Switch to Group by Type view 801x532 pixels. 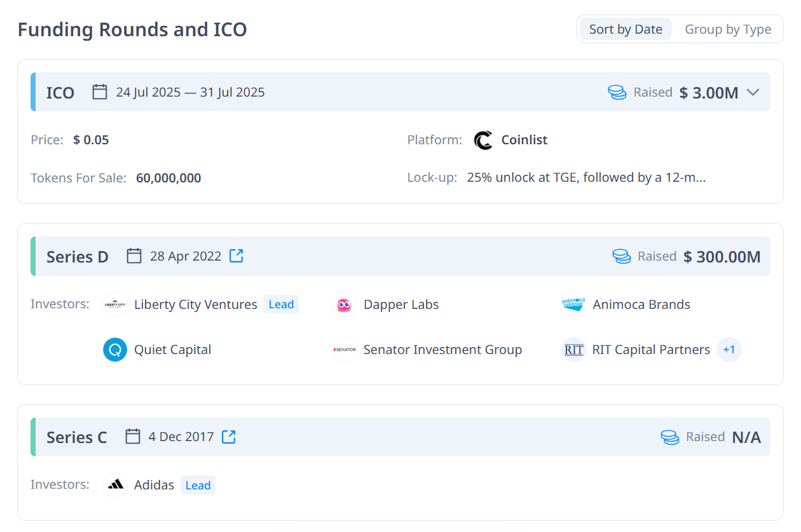click(728, 29)
